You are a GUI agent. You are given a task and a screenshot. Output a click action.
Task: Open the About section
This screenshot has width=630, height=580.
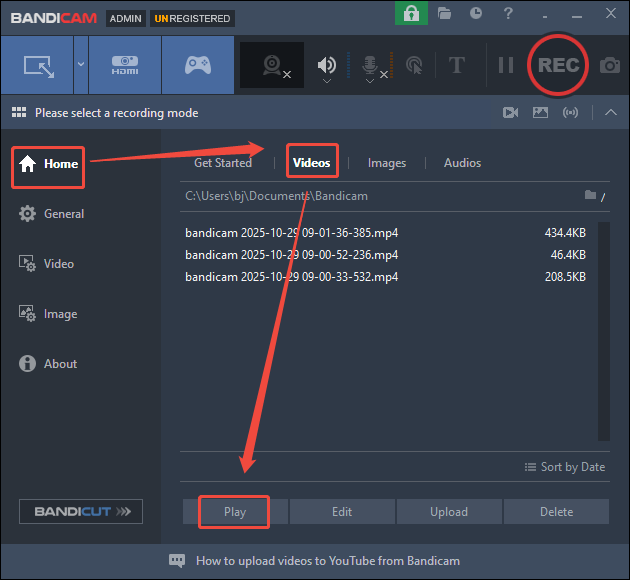coord(48,364)
